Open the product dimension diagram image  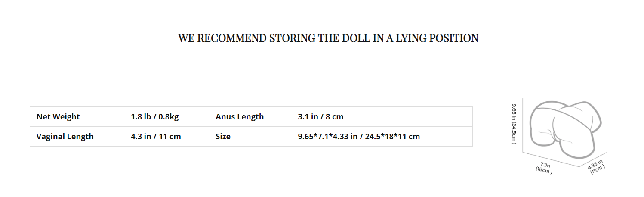(559, 137)
